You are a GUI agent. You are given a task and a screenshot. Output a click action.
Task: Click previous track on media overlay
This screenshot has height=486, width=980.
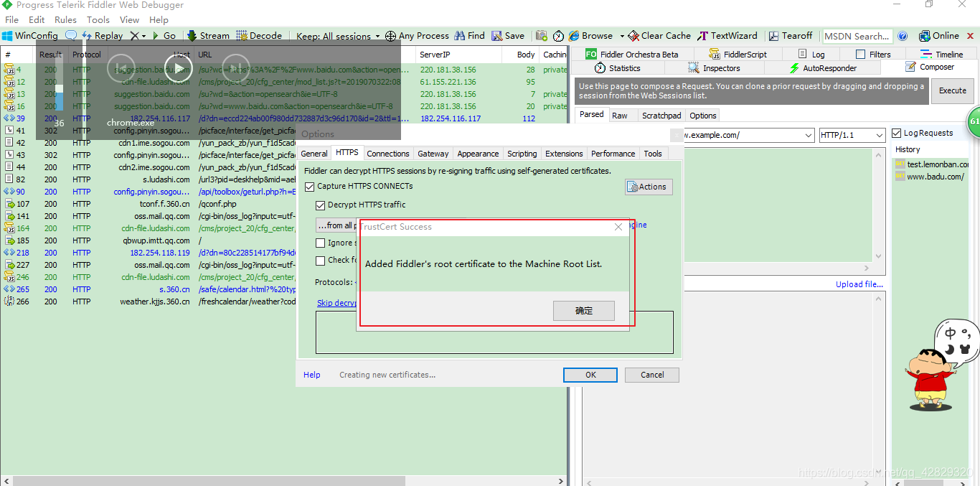point(121,68)
